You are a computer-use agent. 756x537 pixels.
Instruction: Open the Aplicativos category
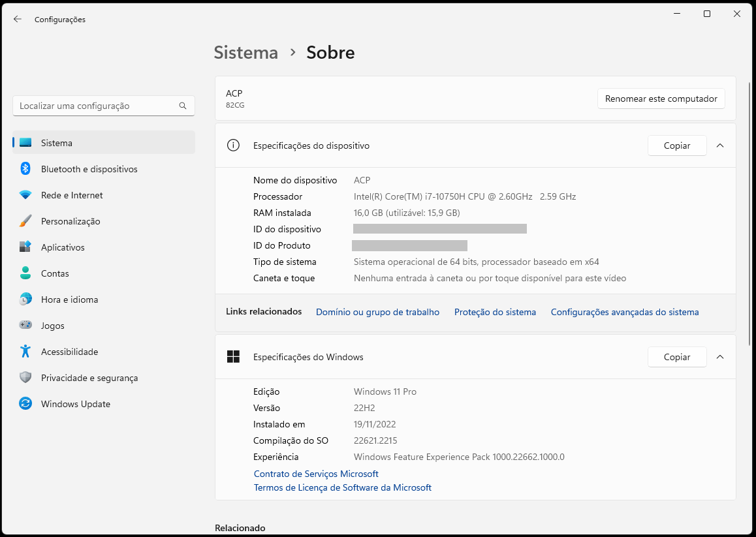pyautogui.click(x=104, y=247)
